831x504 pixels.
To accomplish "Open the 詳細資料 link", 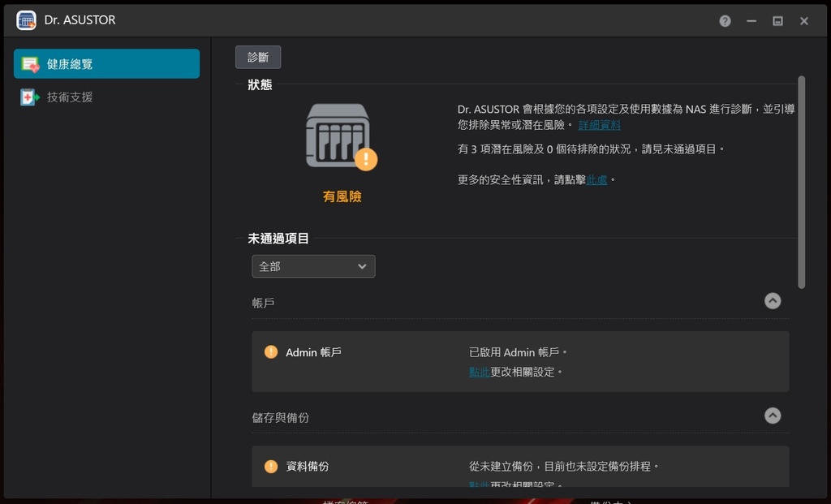I will pyautogui.click(x=600, y=125).
